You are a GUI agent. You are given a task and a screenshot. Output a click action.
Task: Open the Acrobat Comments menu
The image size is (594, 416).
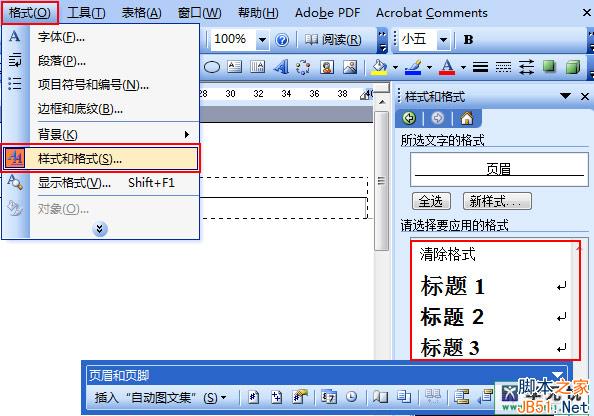pos(431,13)
